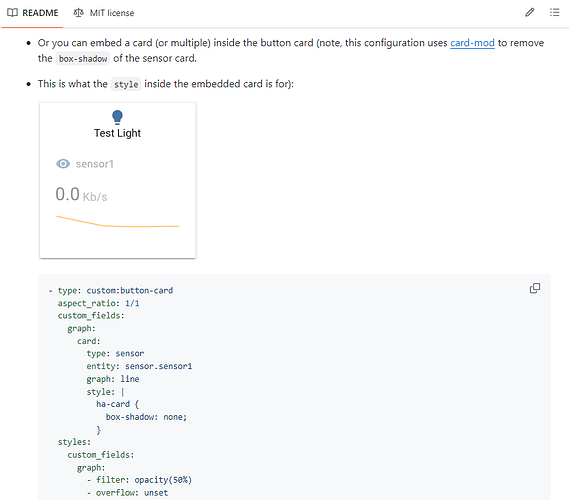Open the outline list icon

(554, 13)
